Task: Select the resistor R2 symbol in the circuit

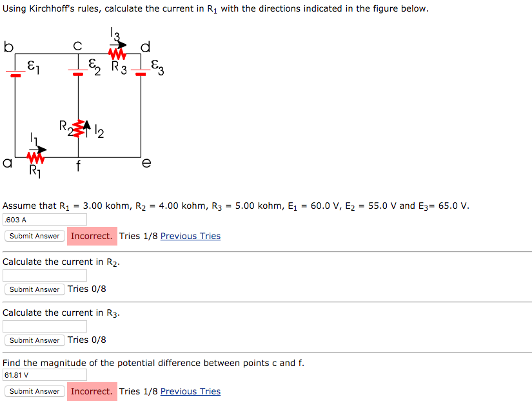Action: pyautogui.click(x=77, y=128)
